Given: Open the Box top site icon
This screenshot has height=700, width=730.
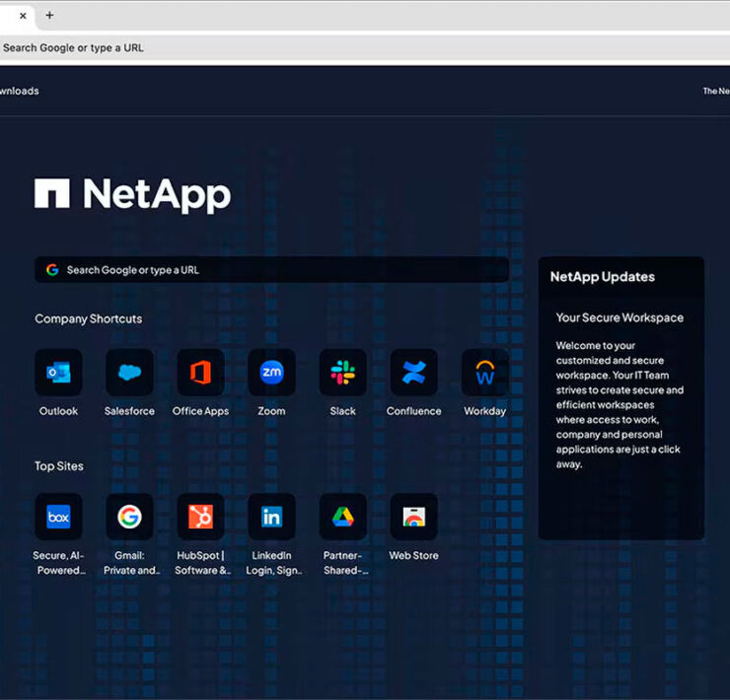Looking at the screenshot, I should [58, 517].
